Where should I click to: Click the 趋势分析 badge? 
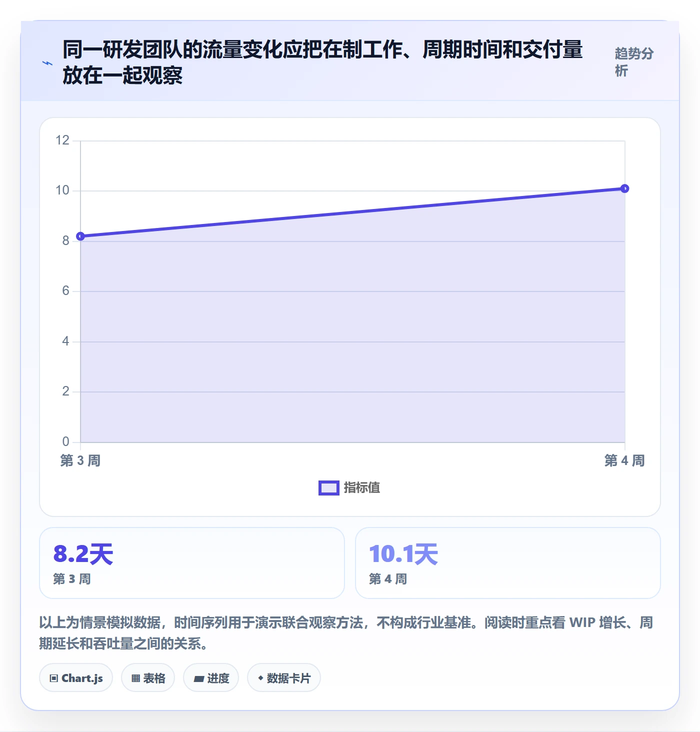[634, 62]
